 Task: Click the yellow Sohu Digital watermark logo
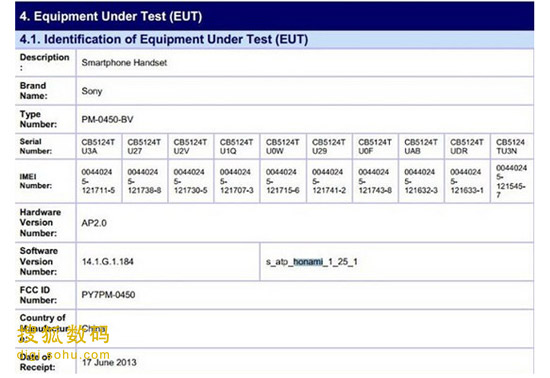point(63,334)
